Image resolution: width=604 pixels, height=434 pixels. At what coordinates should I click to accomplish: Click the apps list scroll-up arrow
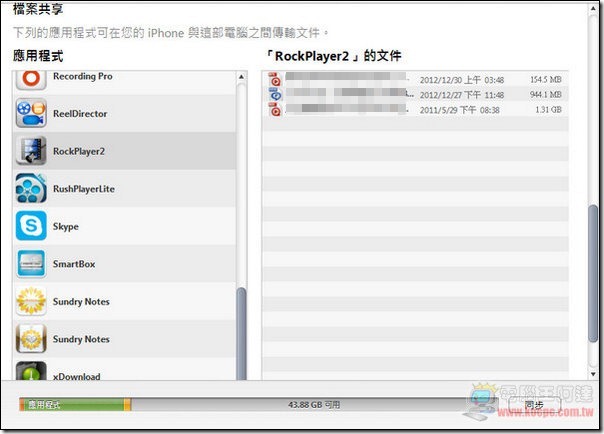tap(241, 77)
